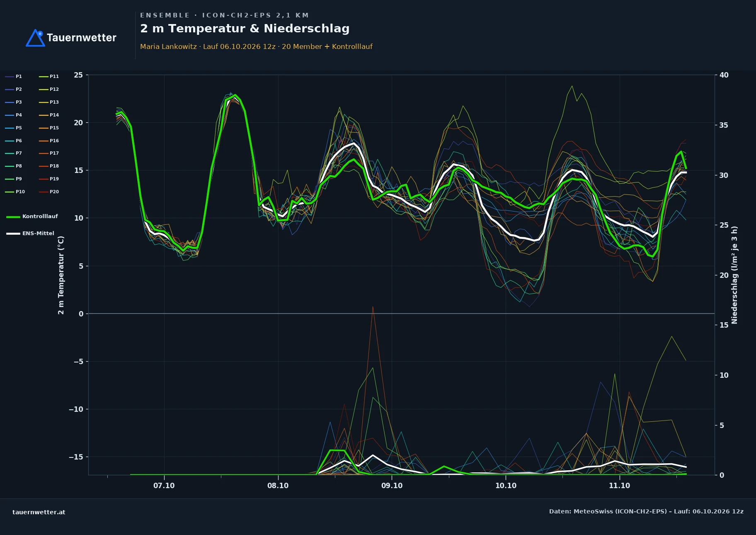Click the P5 legend color line
This screenshot has width=756, height=535.
pyautogui.click(x=10, y=128)
